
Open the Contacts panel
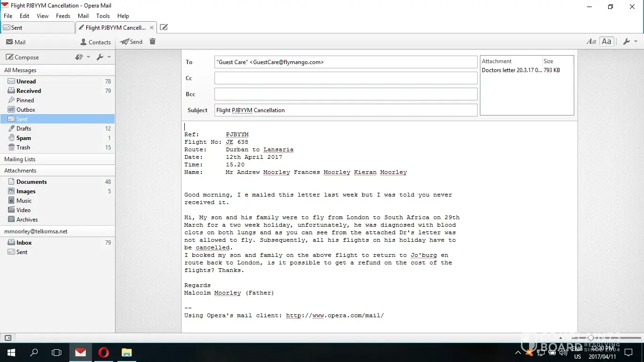pos(96,42)
